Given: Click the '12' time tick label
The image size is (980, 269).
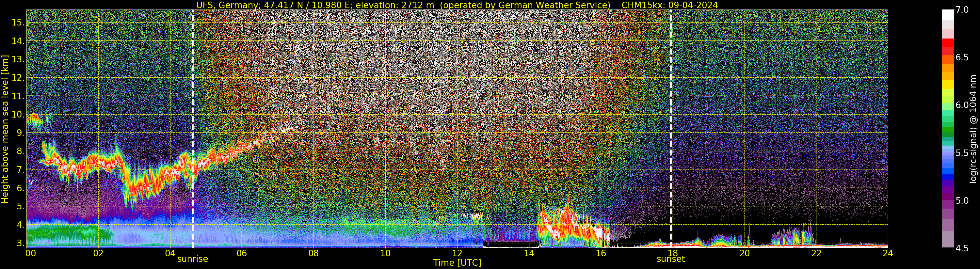Looking at the screenshot, I should pyautogui.click(x=457, y=253).
